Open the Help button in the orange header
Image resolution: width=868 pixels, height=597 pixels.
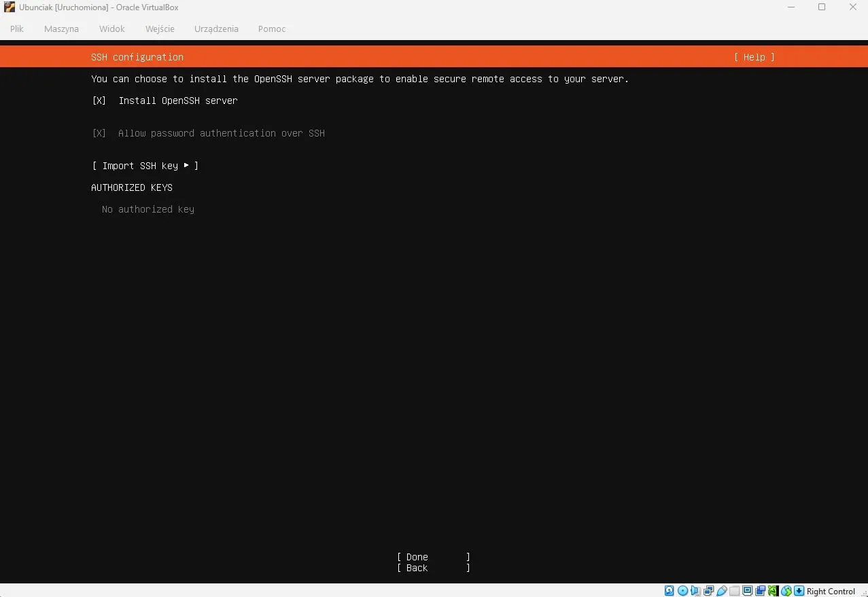click(754, 57)
